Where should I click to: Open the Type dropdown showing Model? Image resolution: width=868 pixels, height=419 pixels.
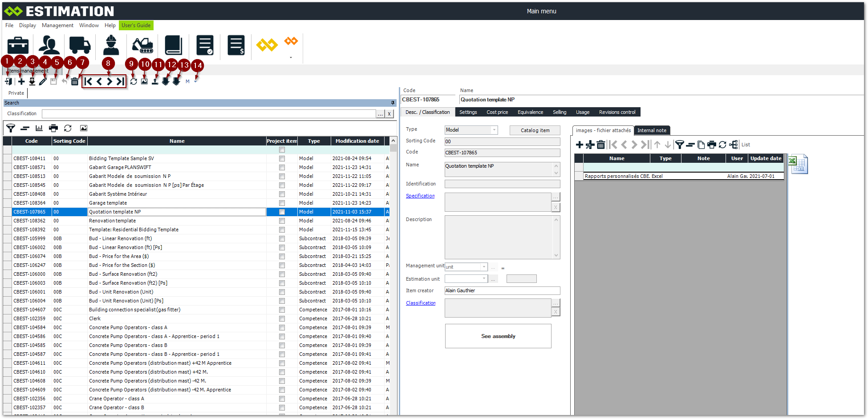(x=494, y=130)
